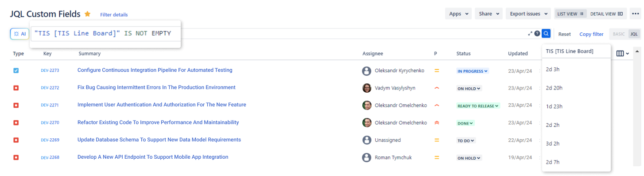Click Vadym Vasylyshyn's avatar
Viewport: 644px width, 176px height.
(x=367, y=88)
